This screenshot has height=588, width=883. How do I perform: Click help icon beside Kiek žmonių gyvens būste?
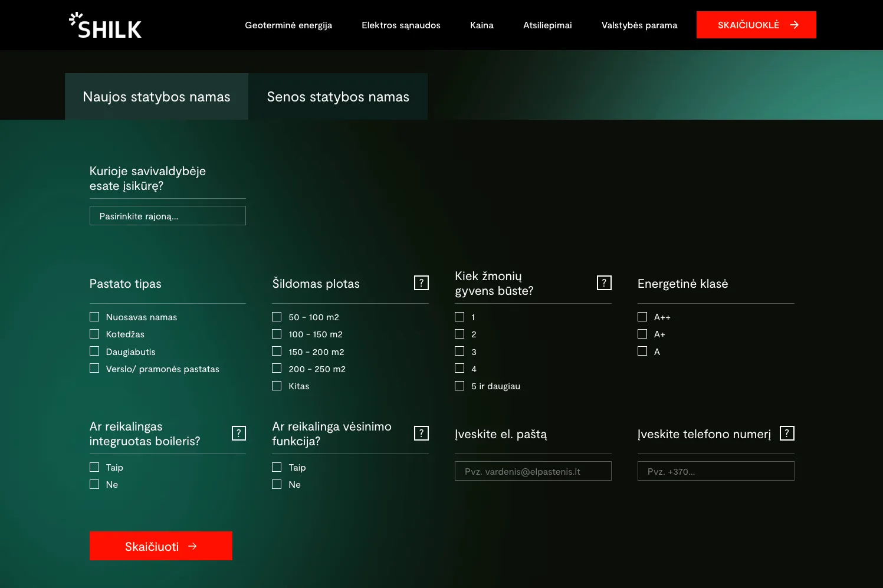point(604,283)
